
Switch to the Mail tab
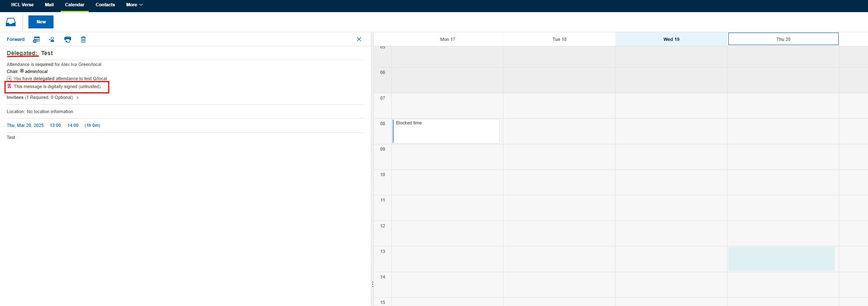coord(49,5)
